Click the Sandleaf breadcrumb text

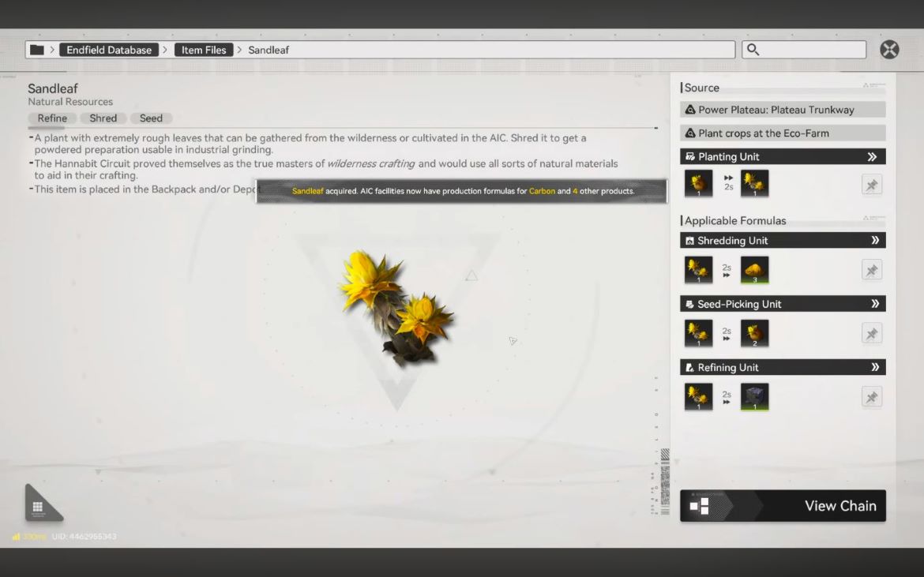[x=269, y=50]
